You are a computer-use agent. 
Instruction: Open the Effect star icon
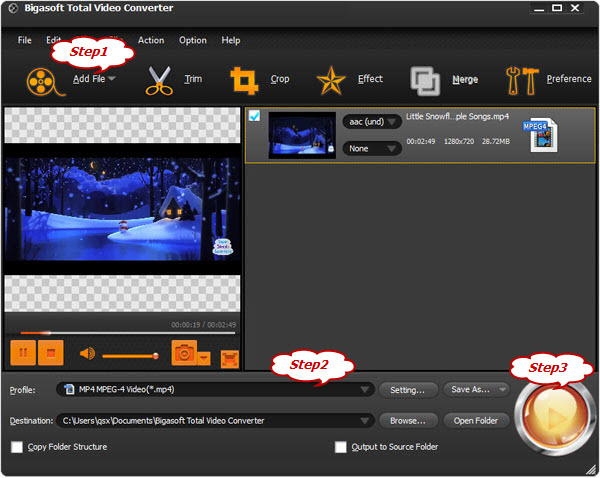pos(331,80)
